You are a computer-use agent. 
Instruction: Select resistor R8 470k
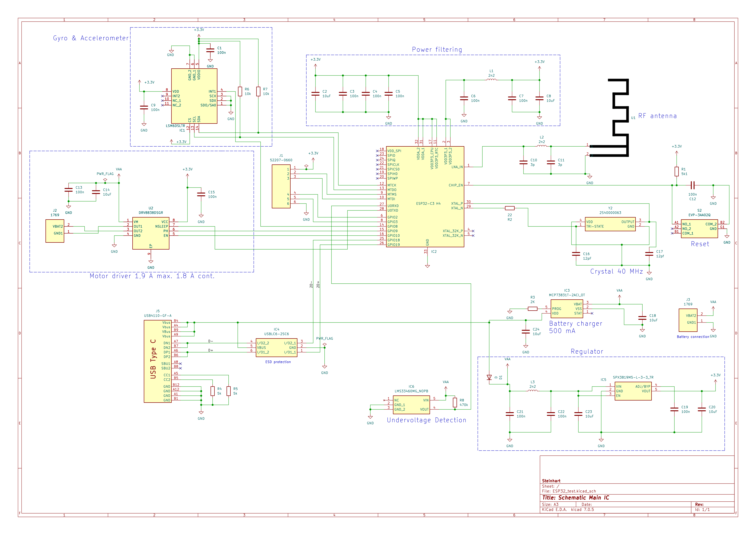[x=455, y=402]
